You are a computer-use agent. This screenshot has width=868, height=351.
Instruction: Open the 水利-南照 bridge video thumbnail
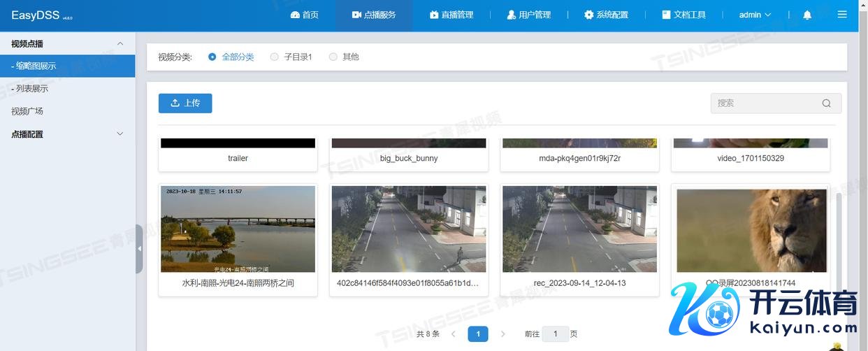pos(238,229)
